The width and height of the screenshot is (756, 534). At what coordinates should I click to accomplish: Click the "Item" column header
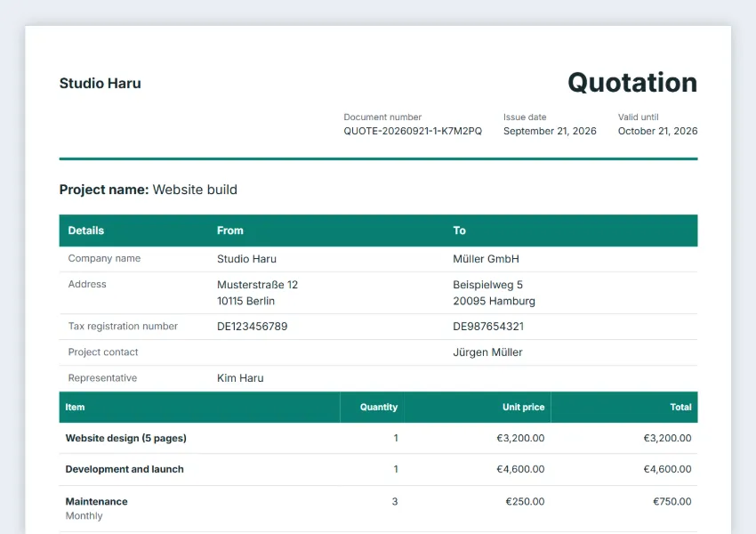[x=75, y=407]
